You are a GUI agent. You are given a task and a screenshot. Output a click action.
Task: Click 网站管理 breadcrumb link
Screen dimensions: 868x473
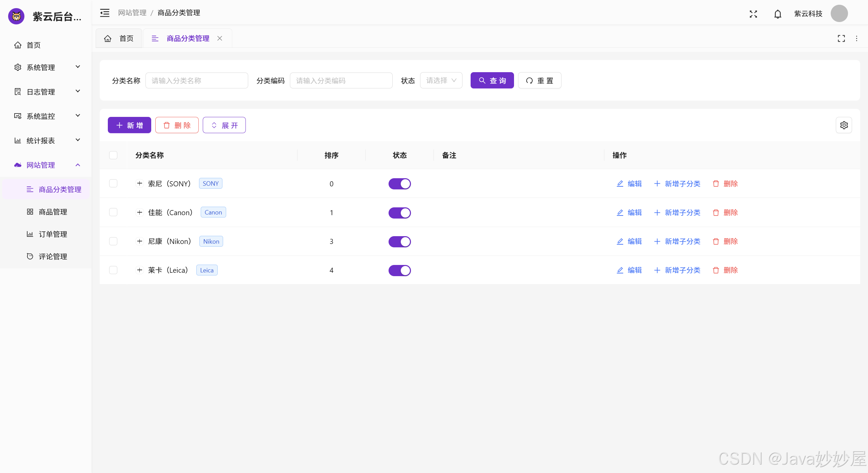132,13
